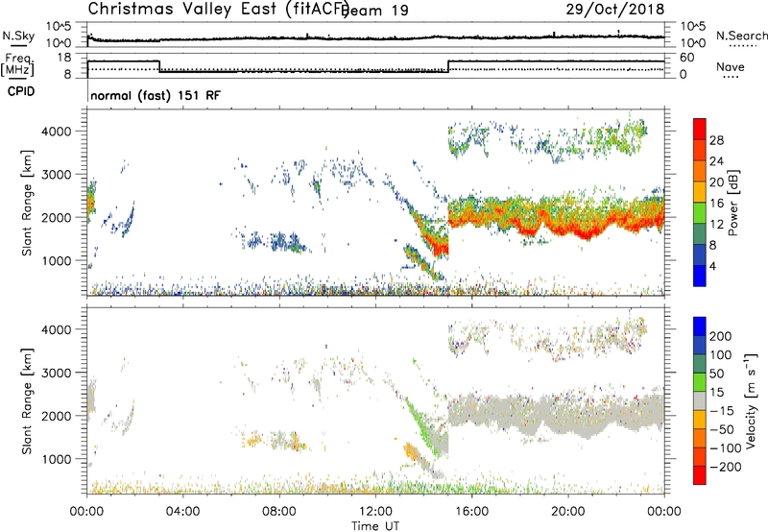Image resolution: width=768 pixels, height=532 pixels.
Task: Click the power colorbar "16" value
Action: [x=716, y=203]
